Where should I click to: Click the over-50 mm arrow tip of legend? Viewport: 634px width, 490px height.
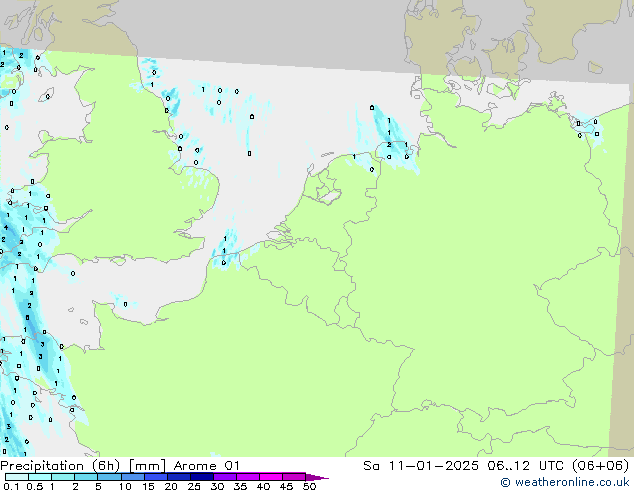[x=317, y=477]
